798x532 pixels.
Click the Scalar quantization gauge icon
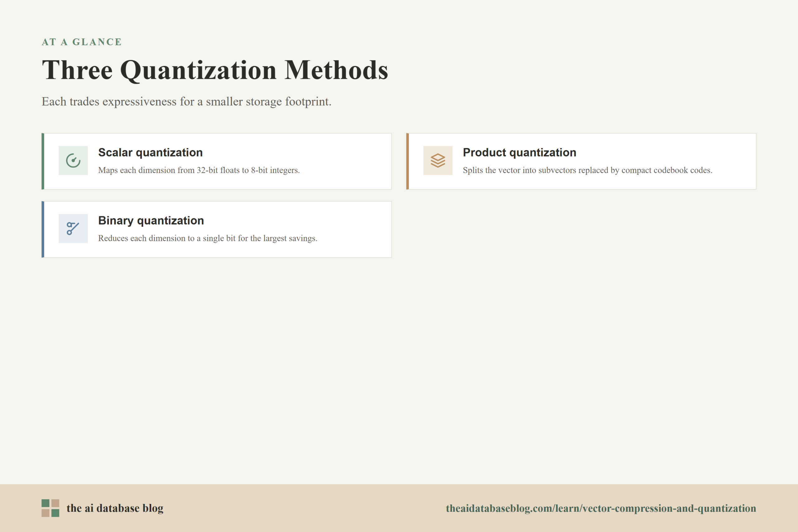[x=73, y=161]
